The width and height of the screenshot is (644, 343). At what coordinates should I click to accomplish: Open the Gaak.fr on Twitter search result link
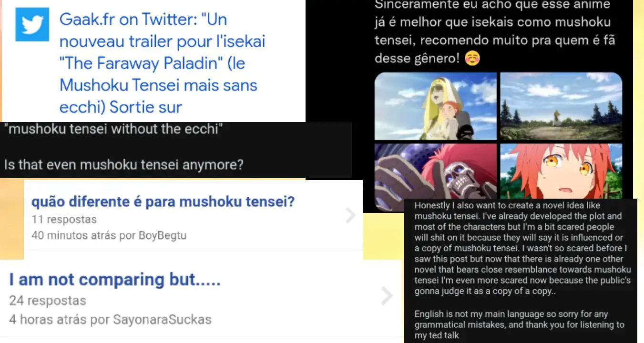[x=162, y=63]
